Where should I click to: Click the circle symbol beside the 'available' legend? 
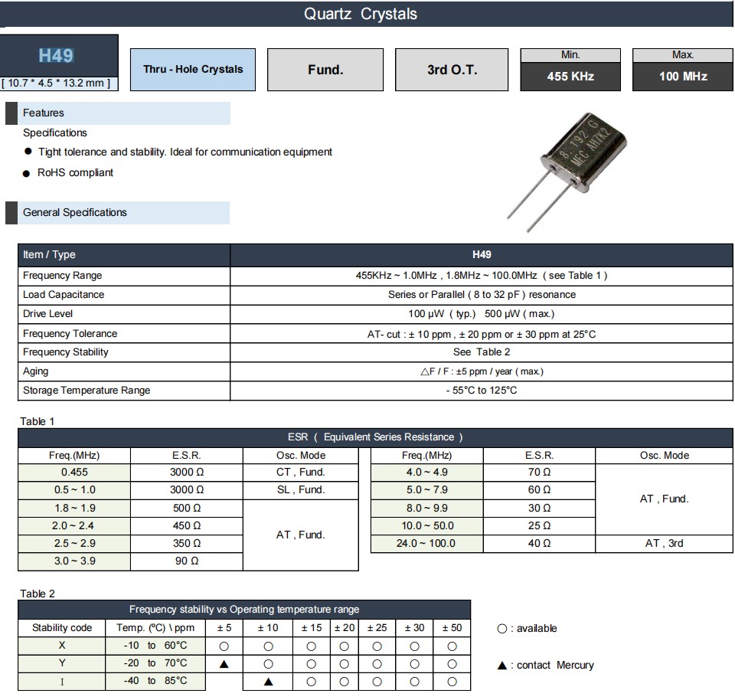(502, 629)
